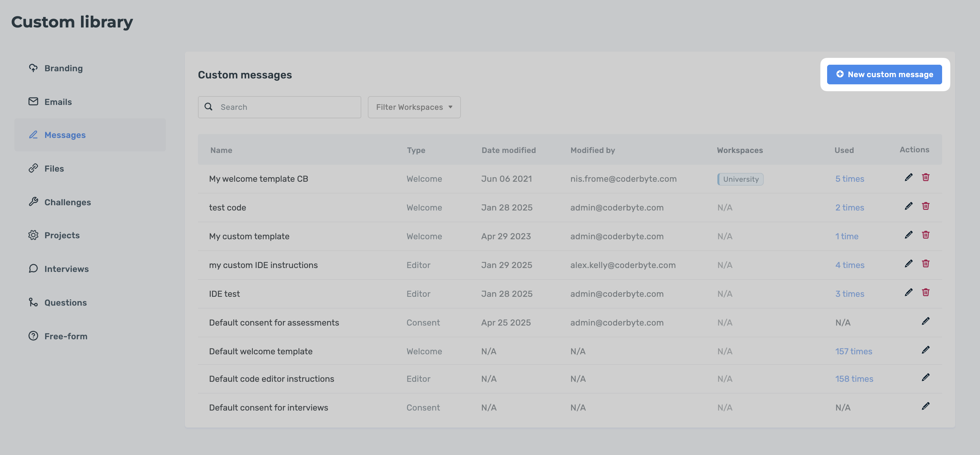Screen dimensions: 980x455
Task: Open the '158 times' usage link
Action: coord(854,379)
